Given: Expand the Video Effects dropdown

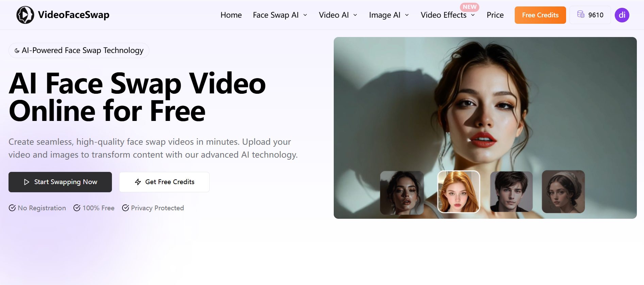Looking at the screenshot, I should pos(447,15).
